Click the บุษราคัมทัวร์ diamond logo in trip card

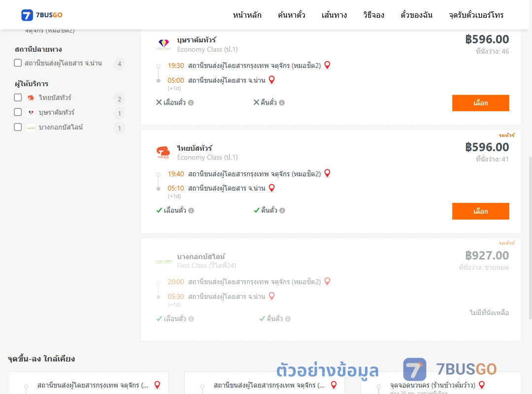click(x=164, y=44)
